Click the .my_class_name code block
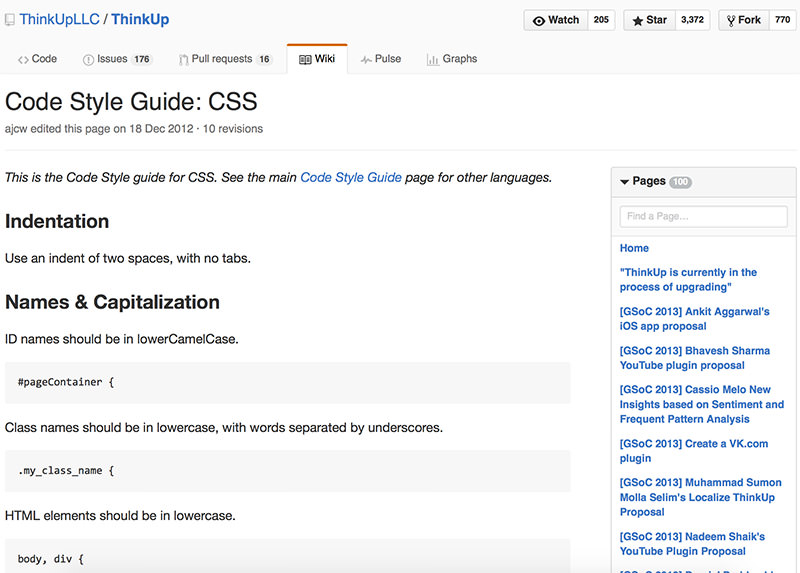Image resolution: width=800 pixels, height=573 pixels. pyautogui.click(x=287, y=471)
